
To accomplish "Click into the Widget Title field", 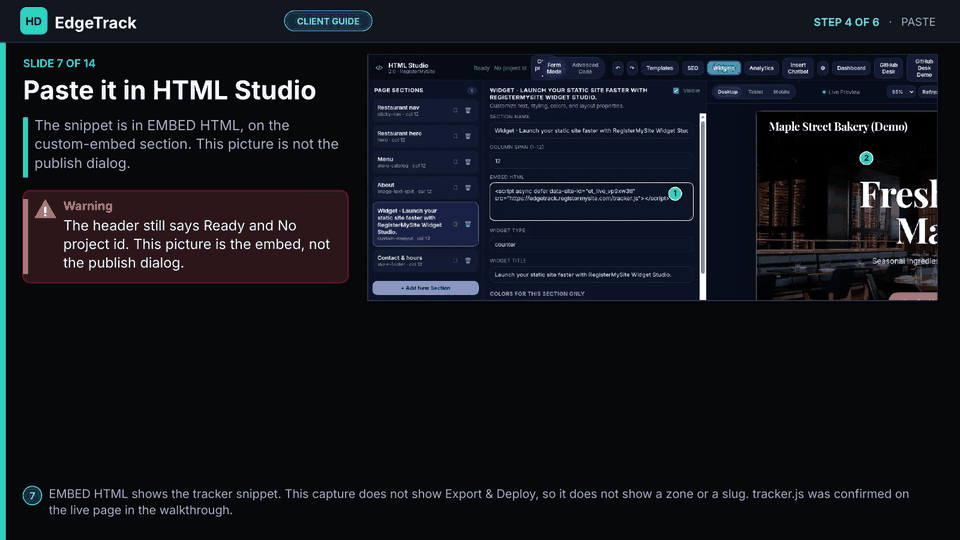I will (591, 275).
